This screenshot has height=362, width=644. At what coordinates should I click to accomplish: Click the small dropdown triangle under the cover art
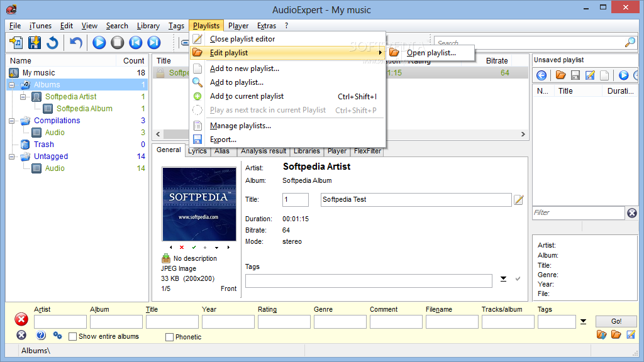216,248
